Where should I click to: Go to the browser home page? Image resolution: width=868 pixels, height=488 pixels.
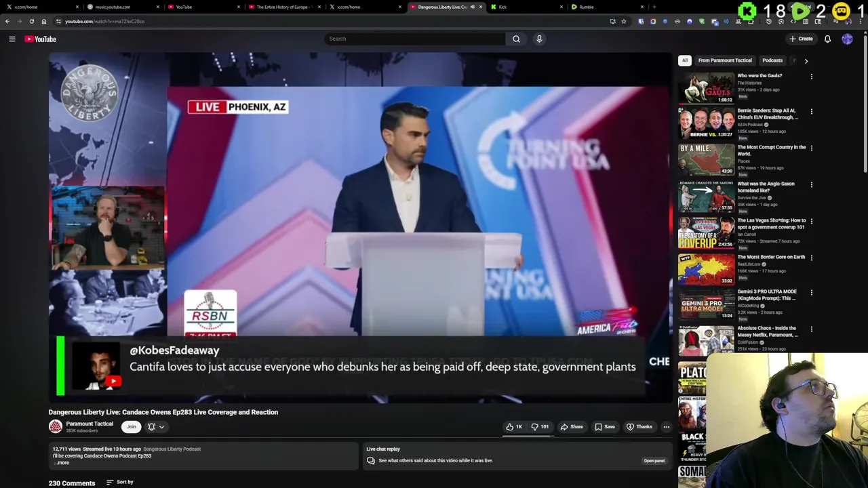[44, 21]
